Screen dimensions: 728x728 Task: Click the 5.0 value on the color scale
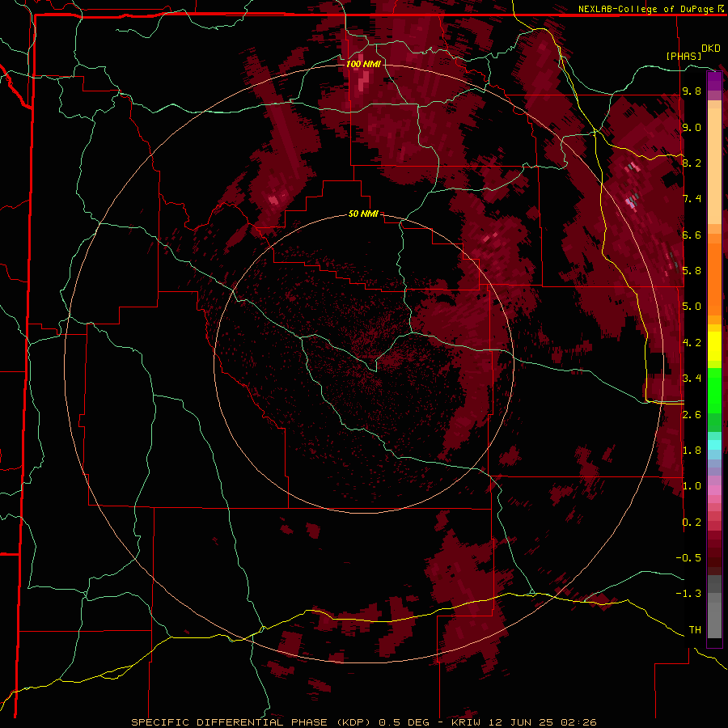[692, 307]
